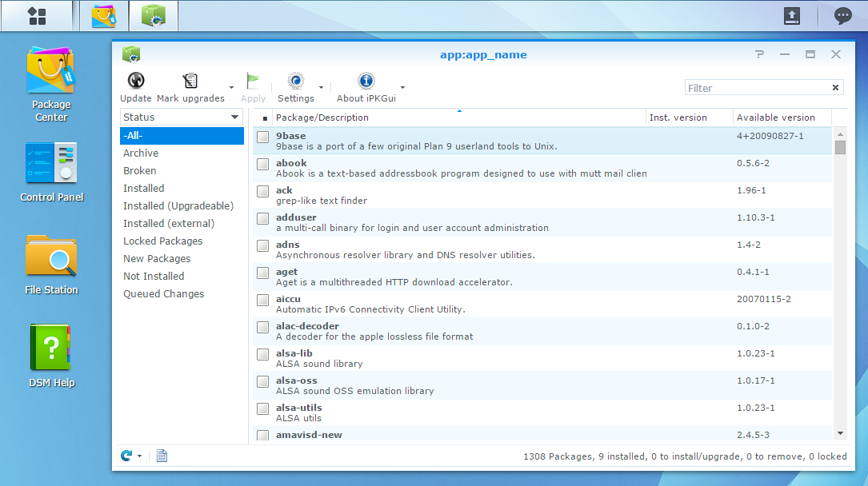Open the Settings gear toolbar icon
Image resolution: width=868 pixels, height=486 pixels.
[296, 81]
